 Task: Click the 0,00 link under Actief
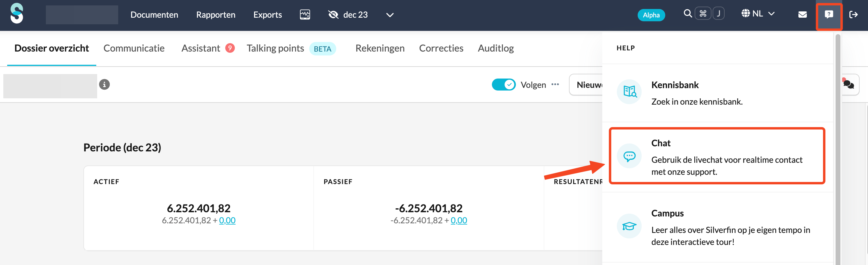[x=227, y=220]
